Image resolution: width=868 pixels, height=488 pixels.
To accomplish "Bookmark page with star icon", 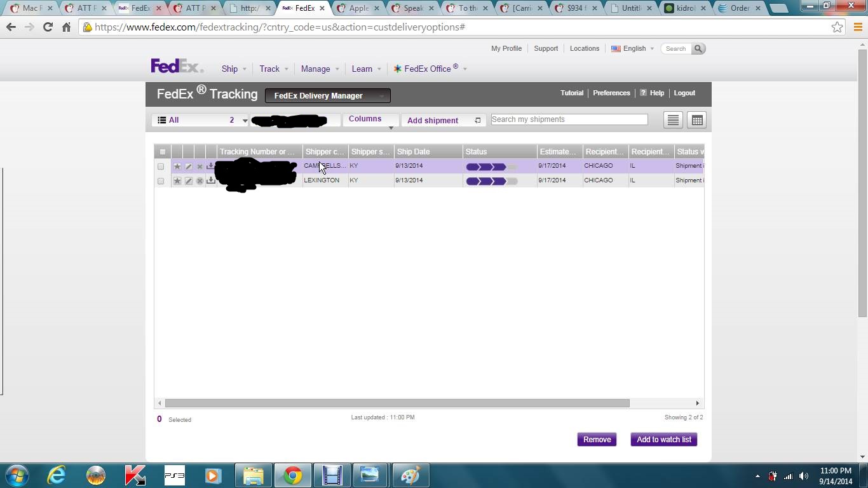I will pos(837,27).
